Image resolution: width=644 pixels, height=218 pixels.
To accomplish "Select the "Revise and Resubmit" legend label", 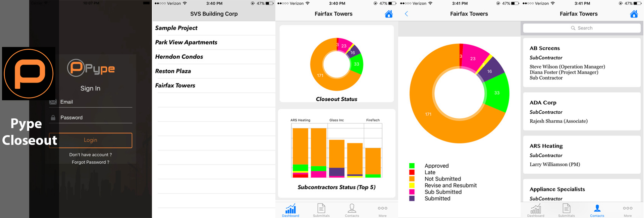I will pos(450,185).
